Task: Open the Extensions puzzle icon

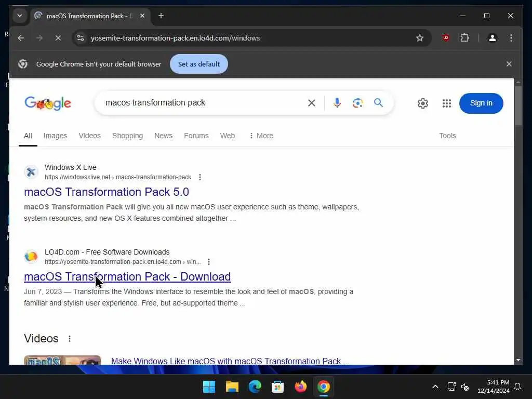Action: pos(464,38)
